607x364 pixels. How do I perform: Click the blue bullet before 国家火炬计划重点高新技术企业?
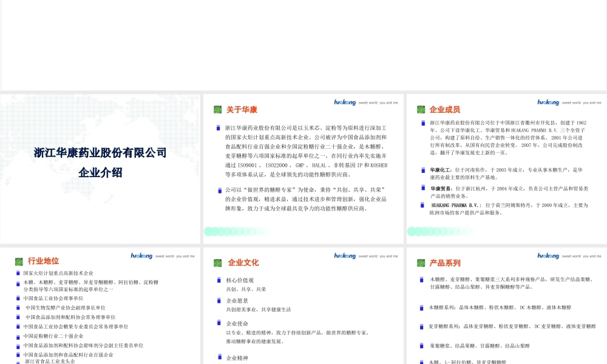click(x=18, y=272)
